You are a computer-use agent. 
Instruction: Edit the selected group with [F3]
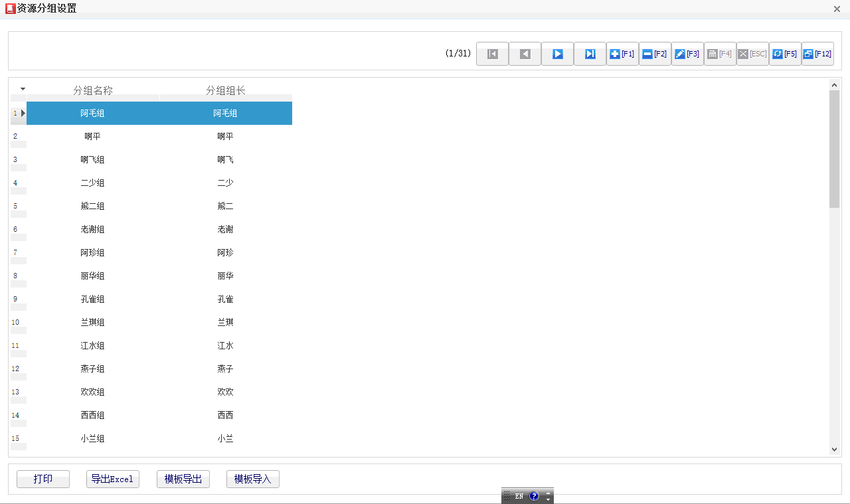687,54
